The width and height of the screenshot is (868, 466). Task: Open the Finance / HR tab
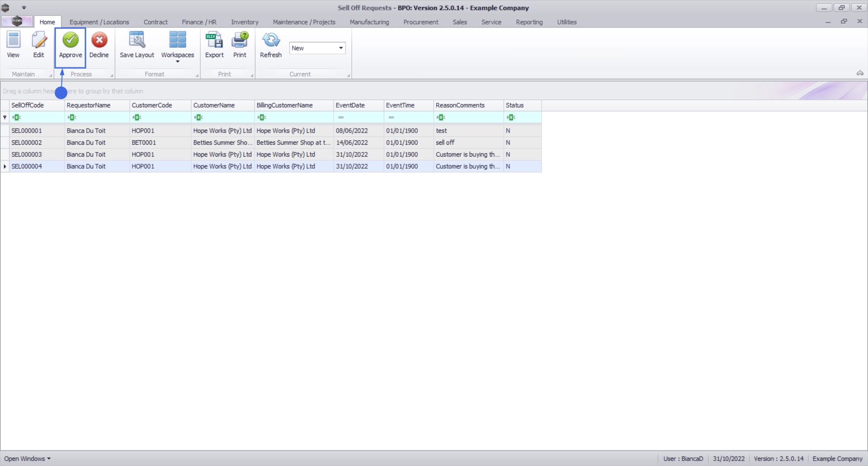(x=199, y=22)
